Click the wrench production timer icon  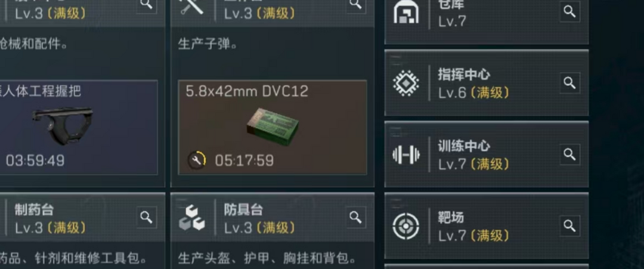197,160
